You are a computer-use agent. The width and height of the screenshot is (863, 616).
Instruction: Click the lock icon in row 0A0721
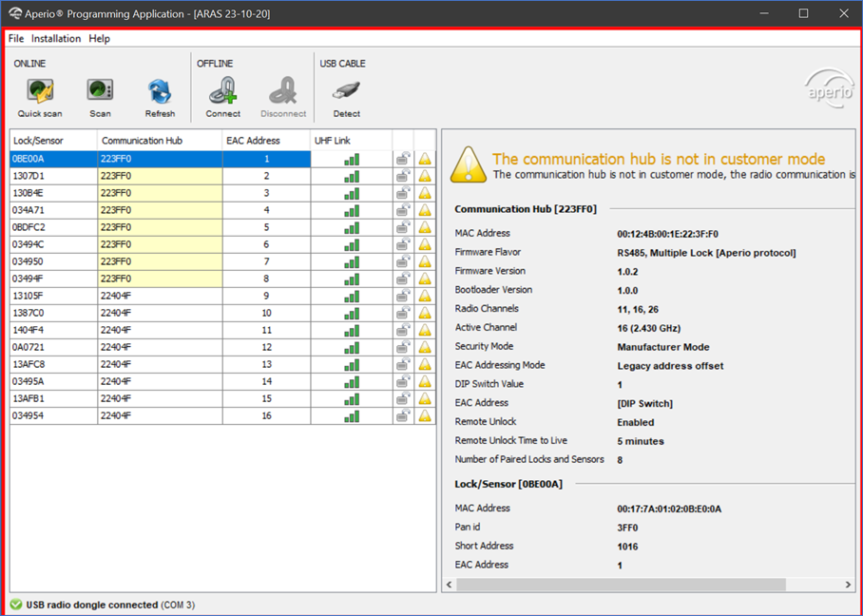point(403,347)
